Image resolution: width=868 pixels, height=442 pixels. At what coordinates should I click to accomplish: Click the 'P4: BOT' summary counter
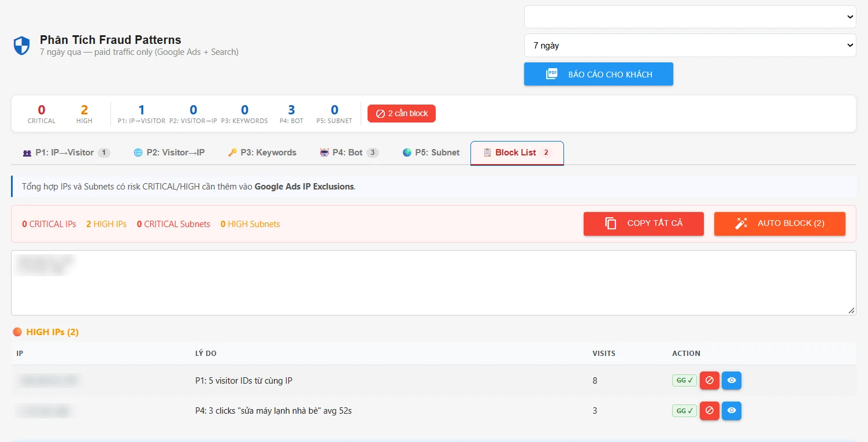[x=291, y=113]
